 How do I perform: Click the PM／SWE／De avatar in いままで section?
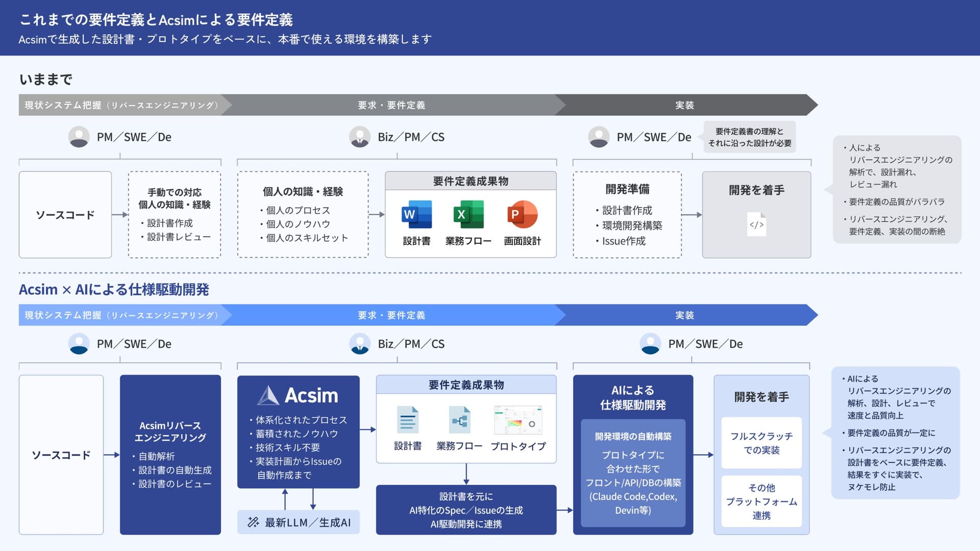tap(79, 136)
